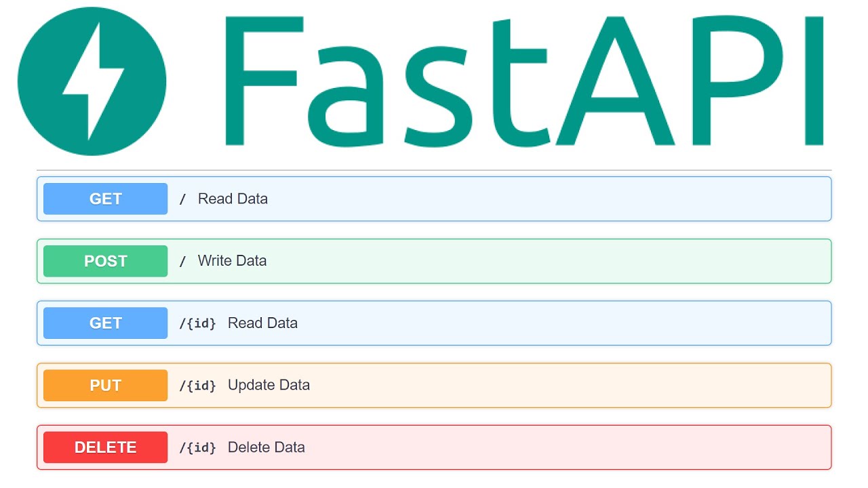Click the /{id} path in the PUT row
This screenshot has width=868, height=488.
click(197, 386)
